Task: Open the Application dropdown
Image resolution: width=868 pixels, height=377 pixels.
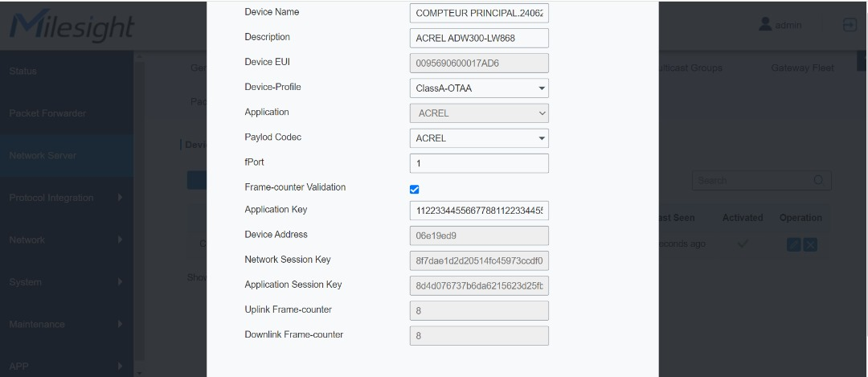Action: click(478, 113)
